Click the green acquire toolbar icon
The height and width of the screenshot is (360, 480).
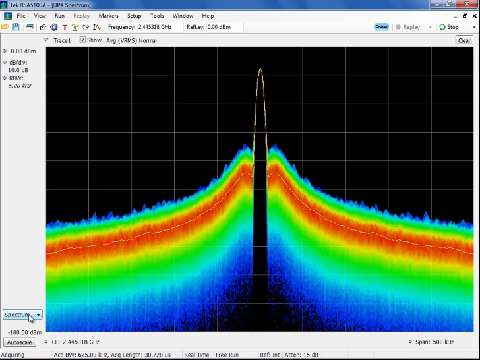click(75, 27)
